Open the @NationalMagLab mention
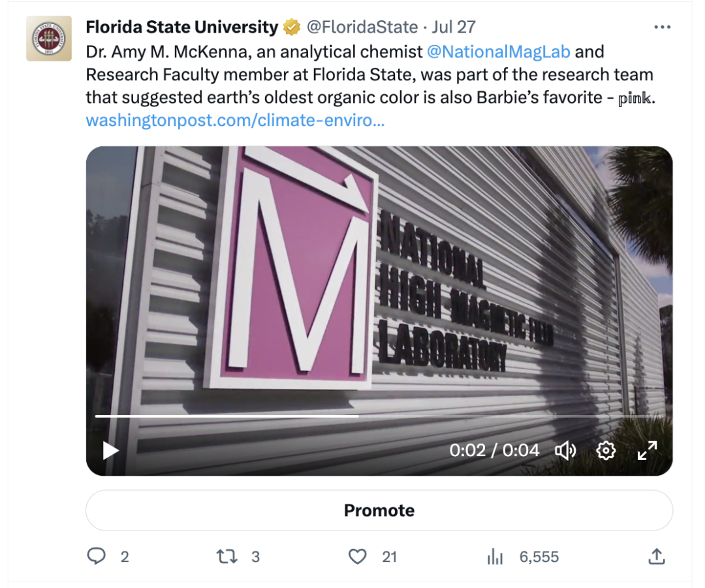Image resolution: width=705 pixels, height=588 pixels. pos(499,51)
